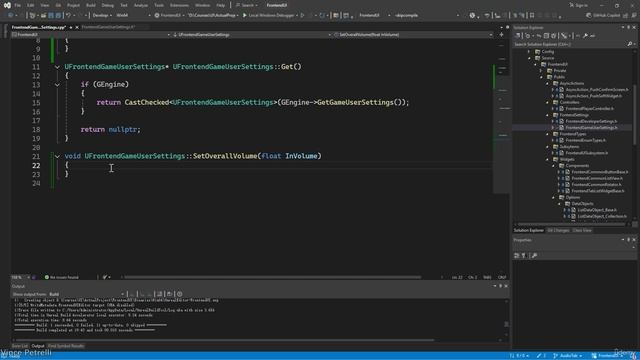Click the split editor plus icon
The width and height of the screenshot is (640, 360).
click(x=502, y=35)
